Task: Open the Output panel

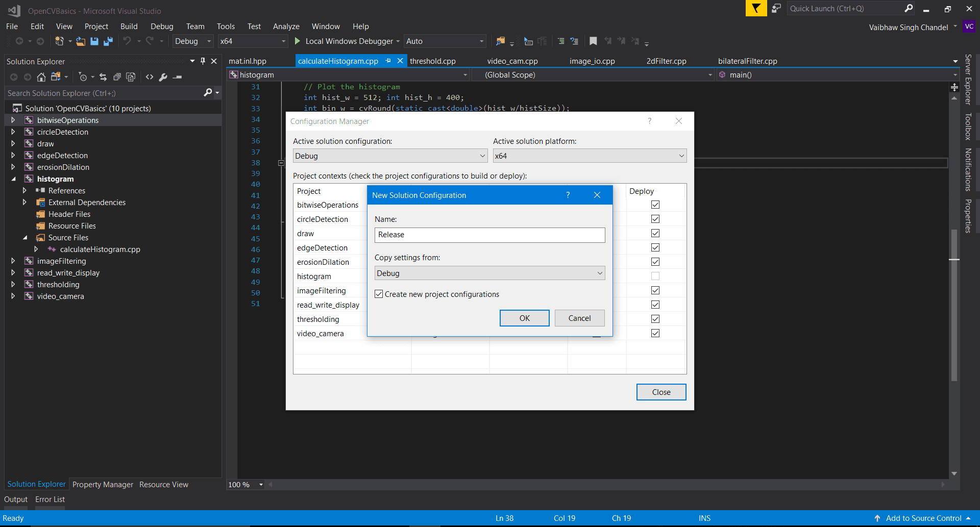Action: (16, 499)
